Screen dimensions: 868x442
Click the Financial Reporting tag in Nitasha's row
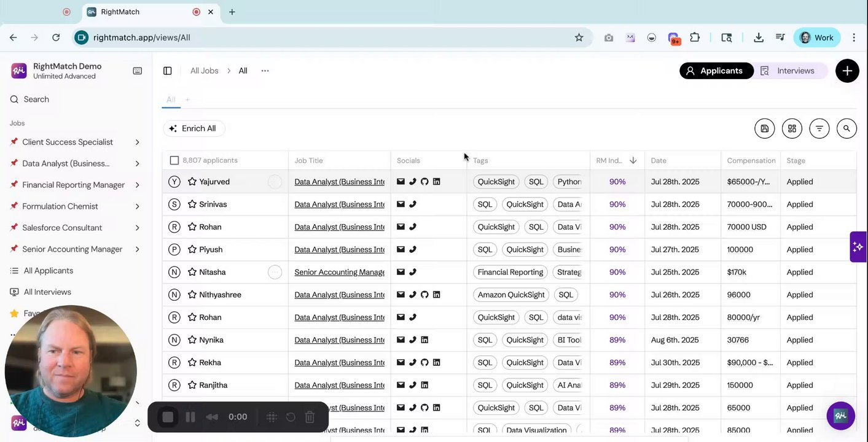(510, 272)
